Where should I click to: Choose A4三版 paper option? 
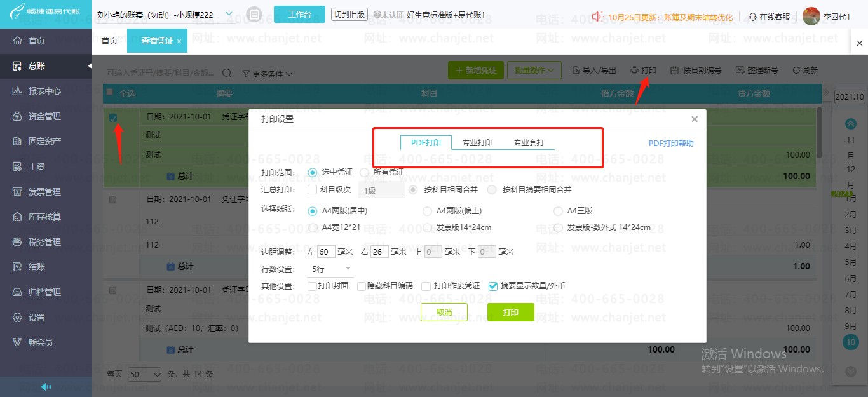558,211
